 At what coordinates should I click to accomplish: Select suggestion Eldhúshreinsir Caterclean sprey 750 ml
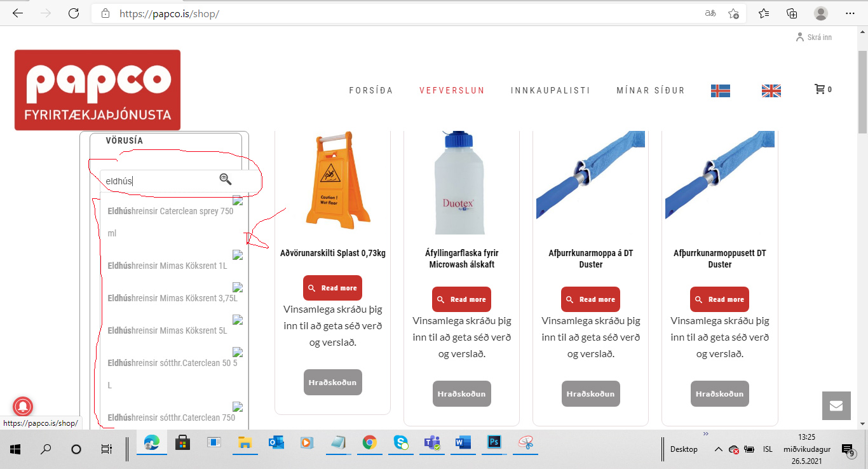click(x=172, y=222)
